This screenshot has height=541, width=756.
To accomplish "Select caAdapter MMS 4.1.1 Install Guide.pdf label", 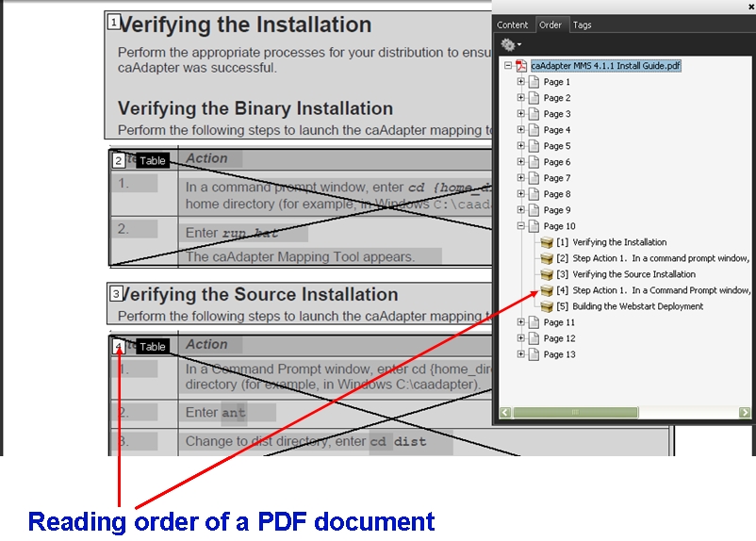I will [x=605, y=66].
